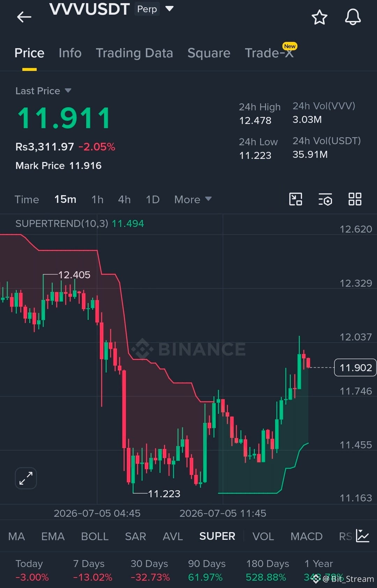The image size is (377, 588).
Task: Click the 11.223 low marker on chart
Action: [164, 494]
